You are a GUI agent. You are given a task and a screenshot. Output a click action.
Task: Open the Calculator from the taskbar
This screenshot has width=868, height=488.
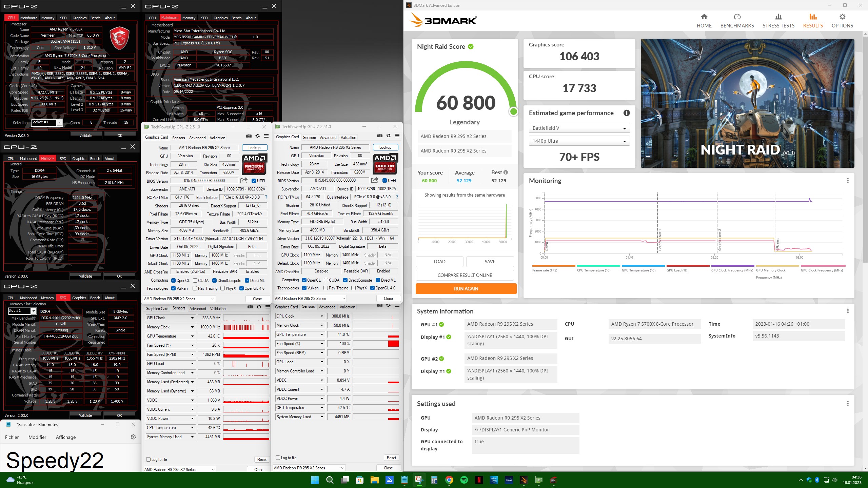(434, 480)
